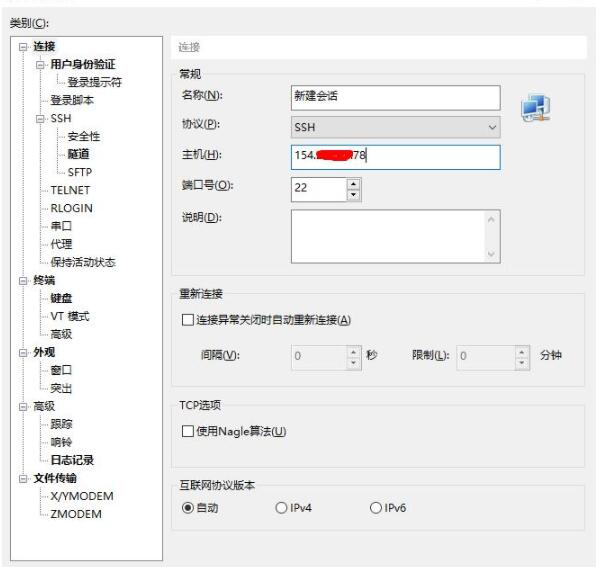Select 代理 tree item
601x567 pixels.
pos(61,244)
